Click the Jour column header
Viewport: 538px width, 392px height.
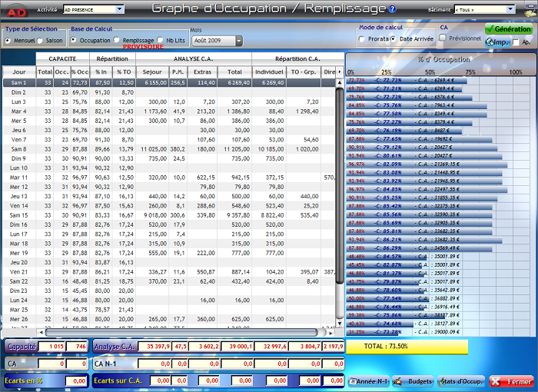point(18,71)
